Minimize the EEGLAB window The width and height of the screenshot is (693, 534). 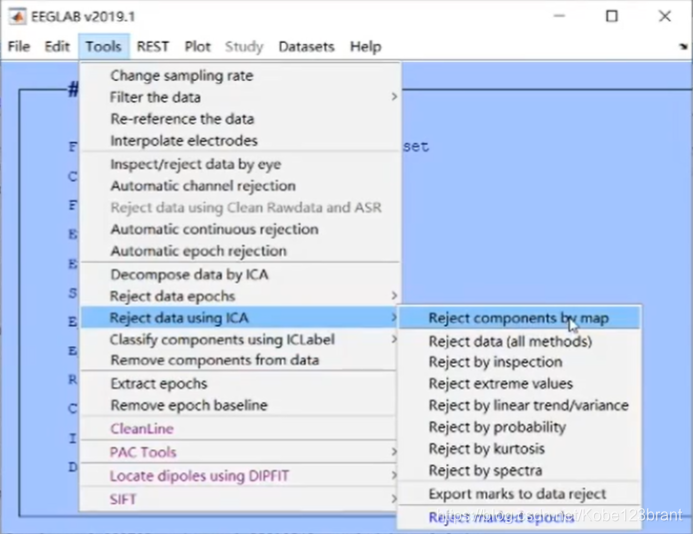pyautogui.click(x=560, y=16)
